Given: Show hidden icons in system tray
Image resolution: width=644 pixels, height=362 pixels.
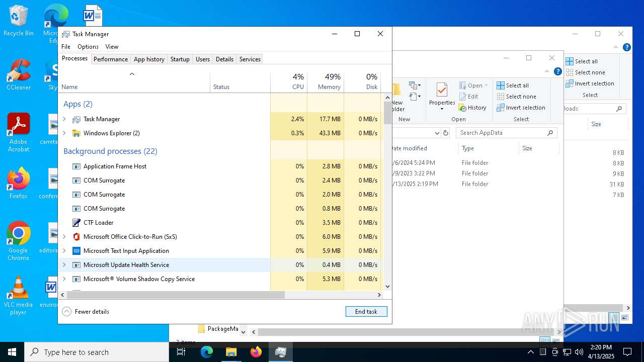Looking at the screenshot, I should [530, 352].
